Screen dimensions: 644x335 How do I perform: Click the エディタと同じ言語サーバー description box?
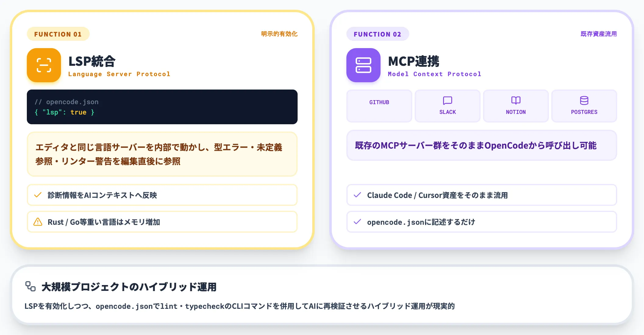pos(162,154)
